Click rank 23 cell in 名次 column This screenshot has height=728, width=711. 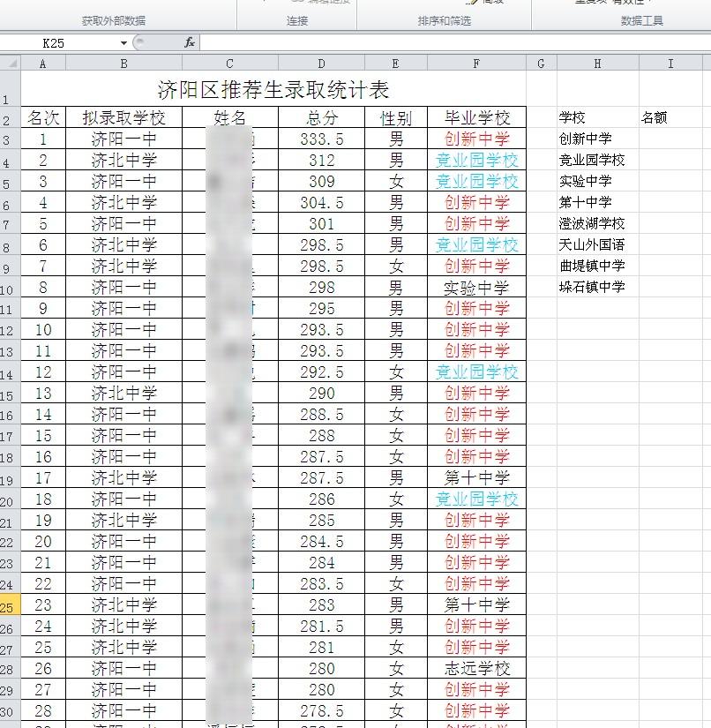(43, 605)
